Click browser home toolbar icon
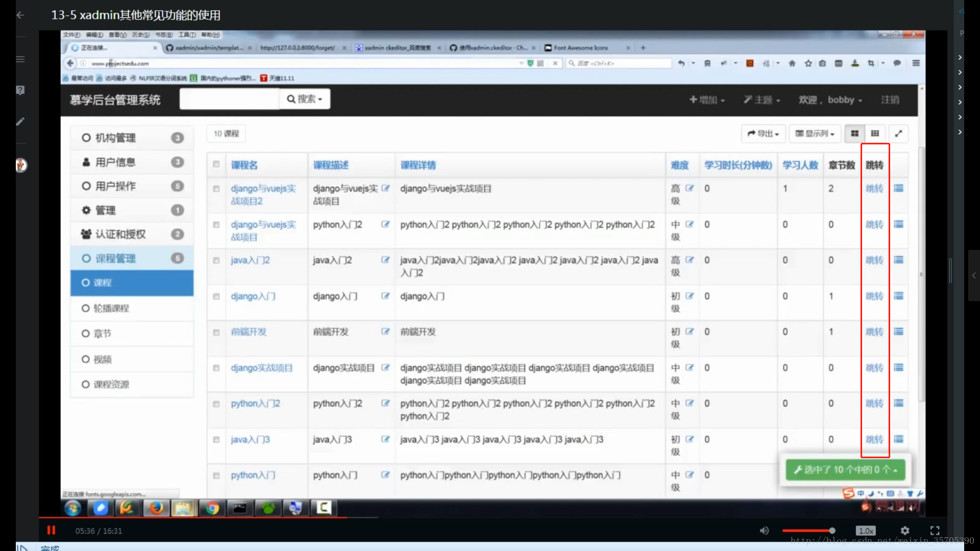 (792, 63)
